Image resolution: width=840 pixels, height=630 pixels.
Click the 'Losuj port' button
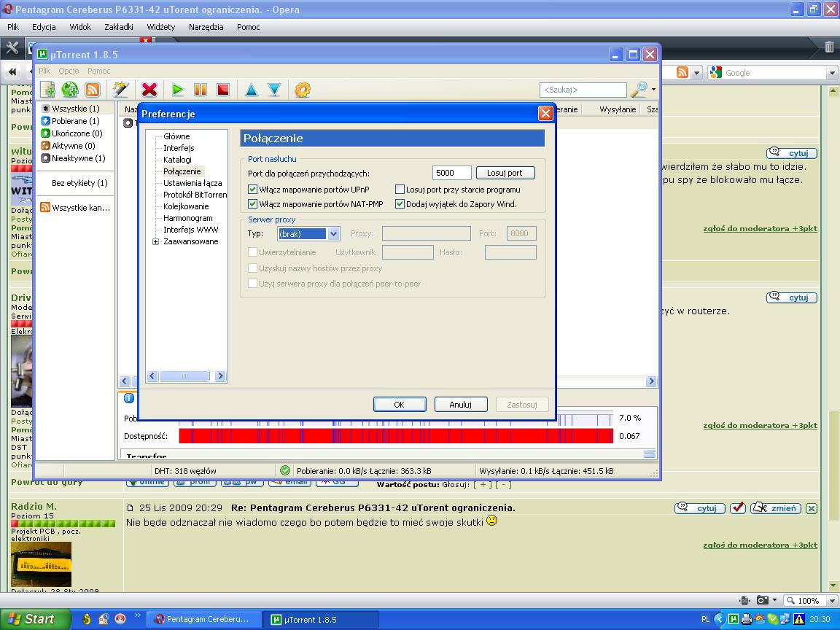pos(505,173)
